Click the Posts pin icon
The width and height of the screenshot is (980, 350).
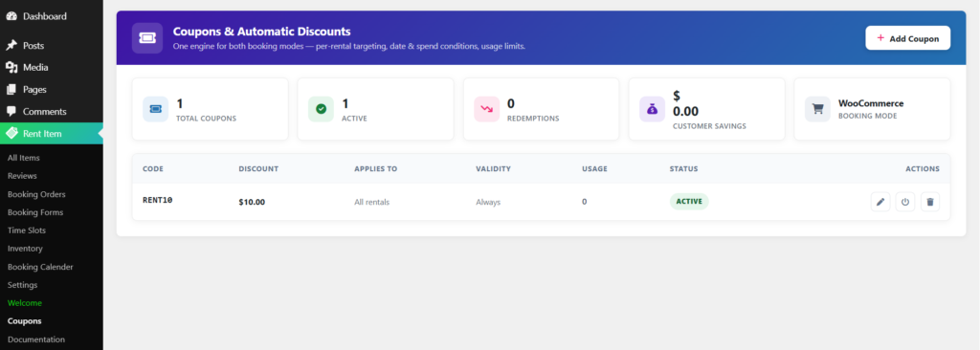(x=11, y=46)
